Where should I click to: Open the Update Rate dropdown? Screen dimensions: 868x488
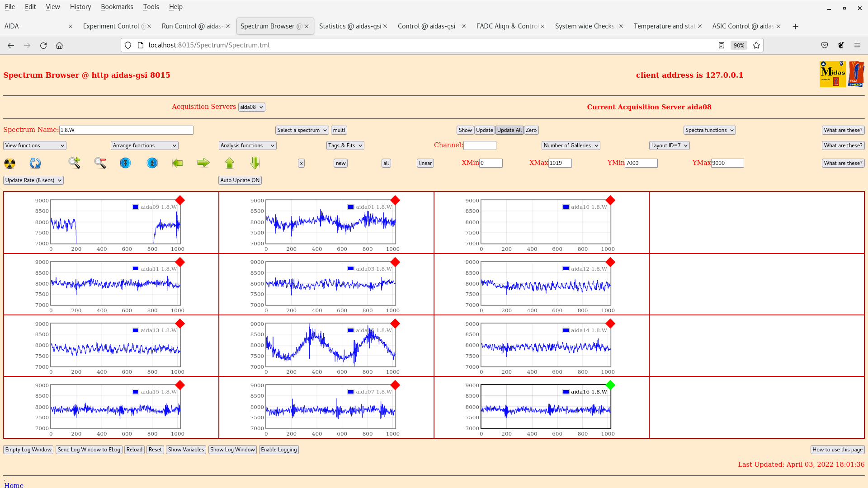[x=33, y=180]
